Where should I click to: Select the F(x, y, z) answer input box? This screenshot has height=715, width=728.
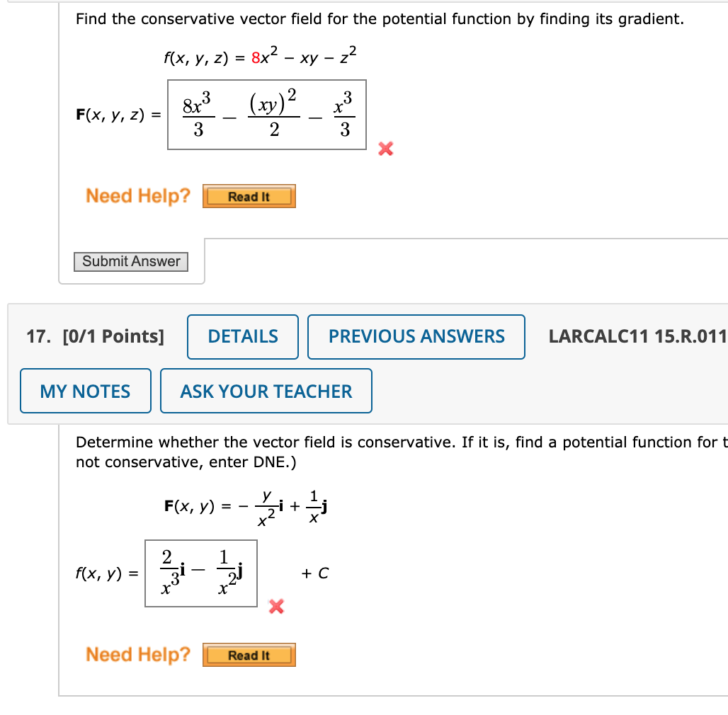(x=266, y=115)
